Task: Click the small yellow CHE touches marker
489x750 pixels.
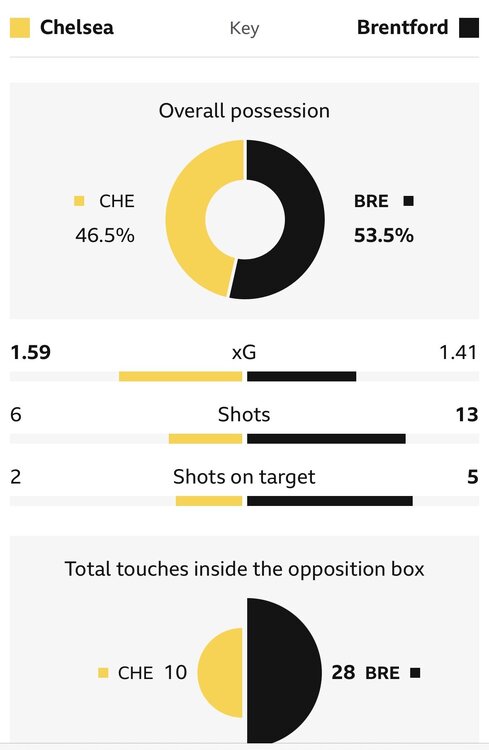Action: 103,673
